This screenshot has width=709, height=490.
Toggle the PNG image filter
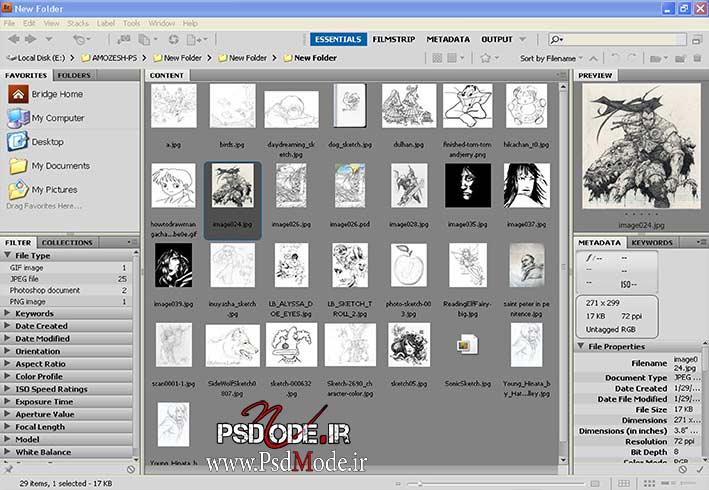tap(68, 302)
